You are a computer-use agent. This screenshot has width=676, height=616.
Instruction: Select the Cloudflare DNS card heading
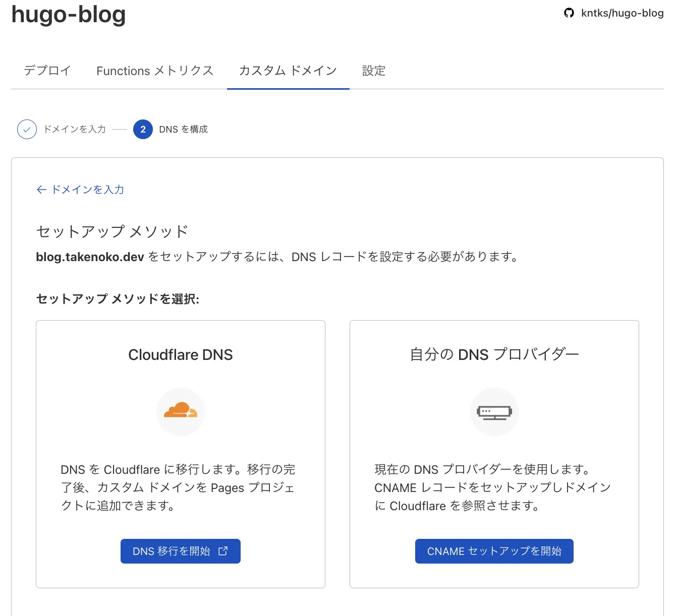181,355
